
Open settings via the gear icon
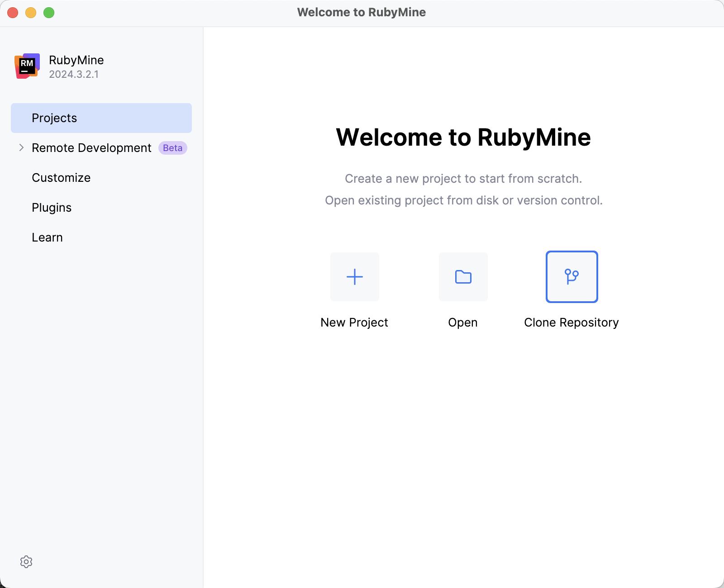(x=27, y=561)
